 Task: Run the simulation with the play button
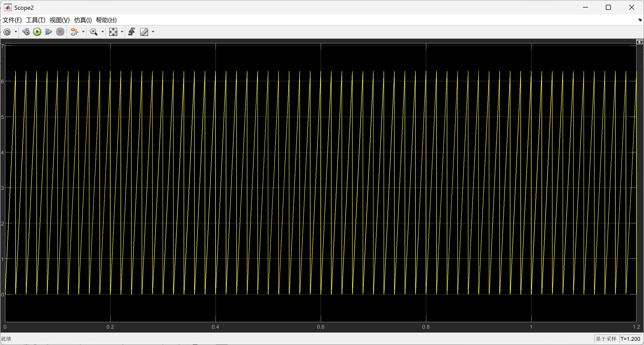pyautogui.click(x=37, y=32)
